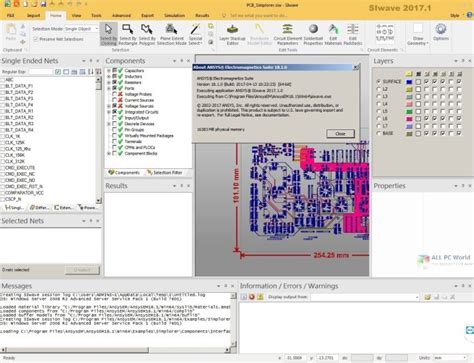
Task: Switch to the Components bottom tab
Action: (x=124, y=173)
